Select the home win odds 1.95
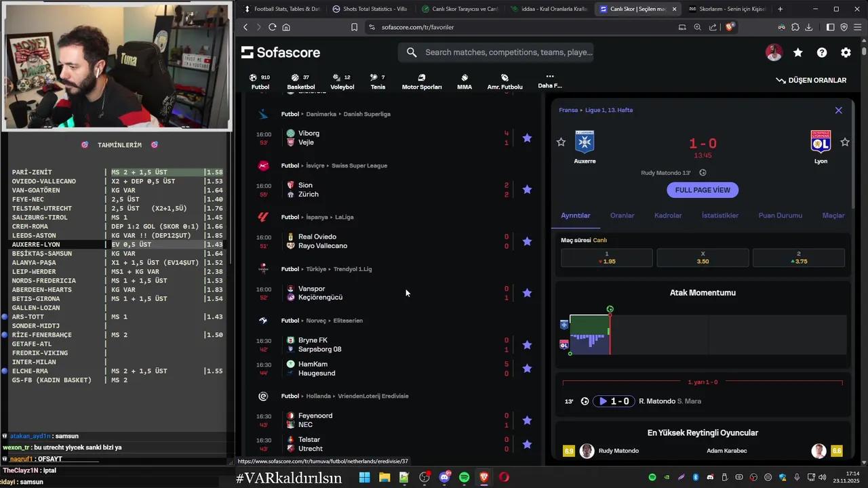The image size is (868, 488). tap(607, 258)
